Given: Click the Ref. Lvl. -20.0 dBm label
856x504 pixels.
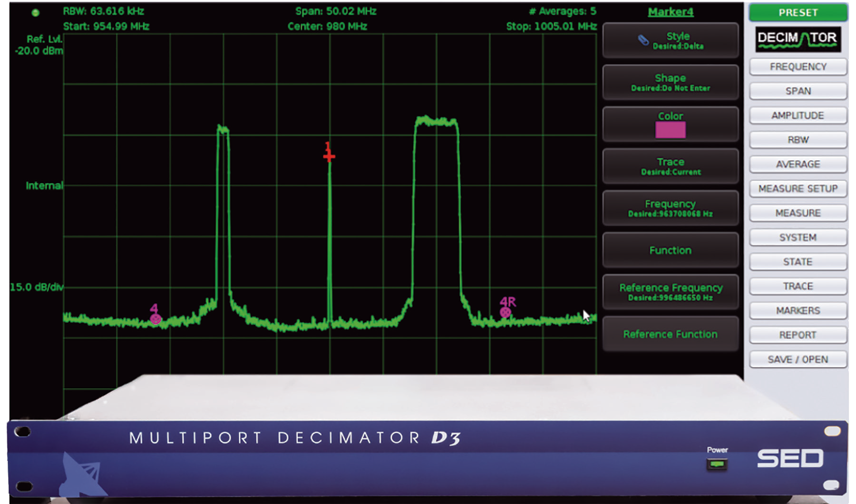Looking at the screenshot, I should (39, 45).
